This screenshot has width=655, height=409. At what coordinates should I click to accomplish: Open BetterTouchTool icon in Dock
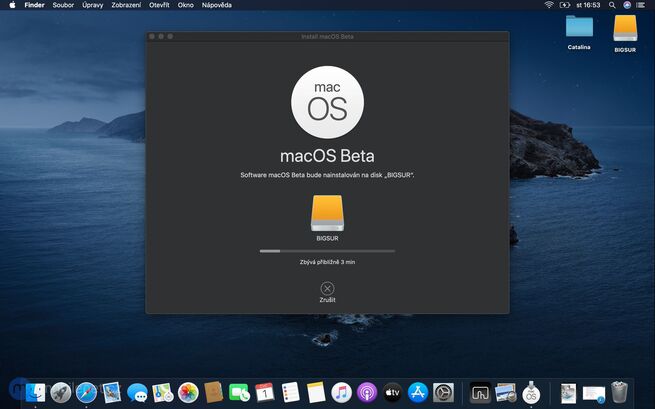(x=480, y=393)
